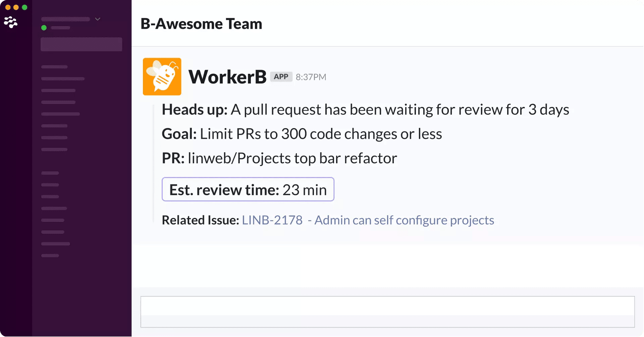644x337 pixels.
Task: Click the LinearB logo in the left rail
Action: tap(11, 22)
